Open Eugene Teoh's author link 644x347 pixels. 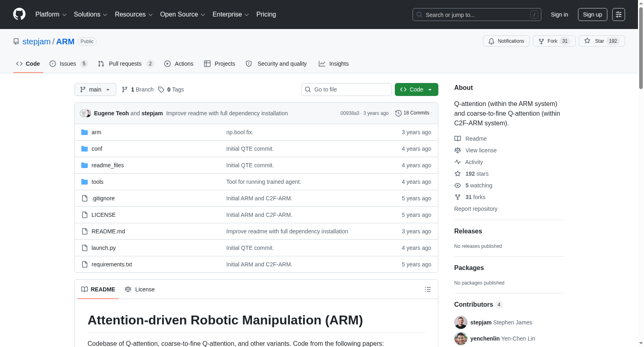(111, 113)
